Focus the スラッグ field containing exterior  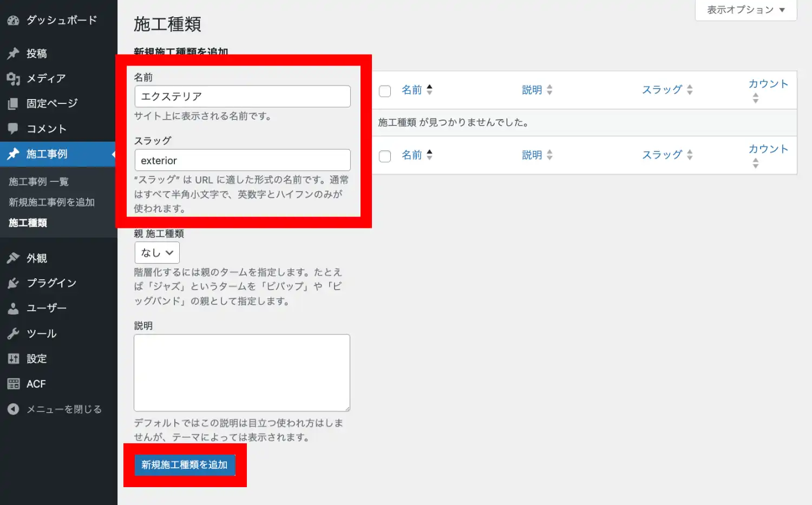[x=243, y=160]
